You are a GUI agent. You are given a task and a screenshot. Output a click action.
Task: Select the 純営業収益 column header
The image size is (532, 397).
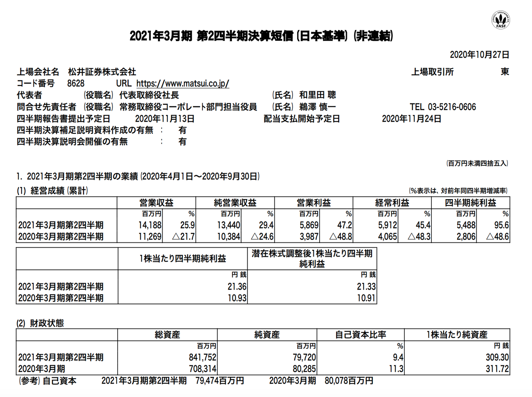pyautogui.click(x=235, y=203)
